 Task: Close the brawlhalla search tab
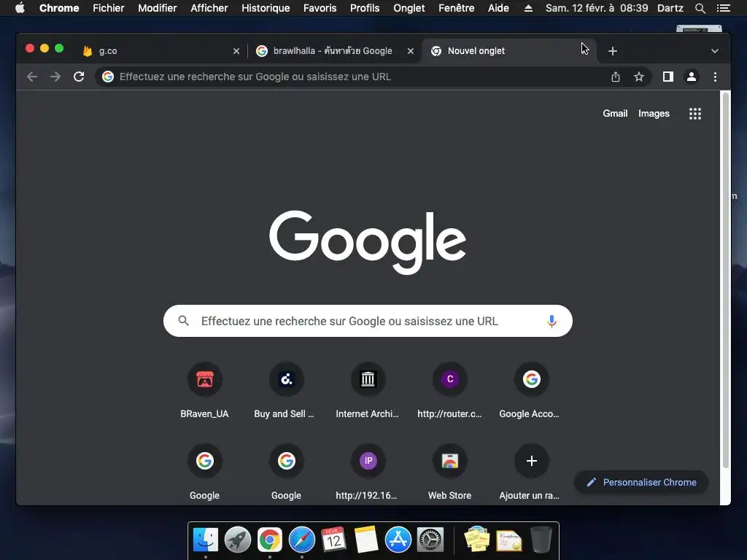[411, 51]
